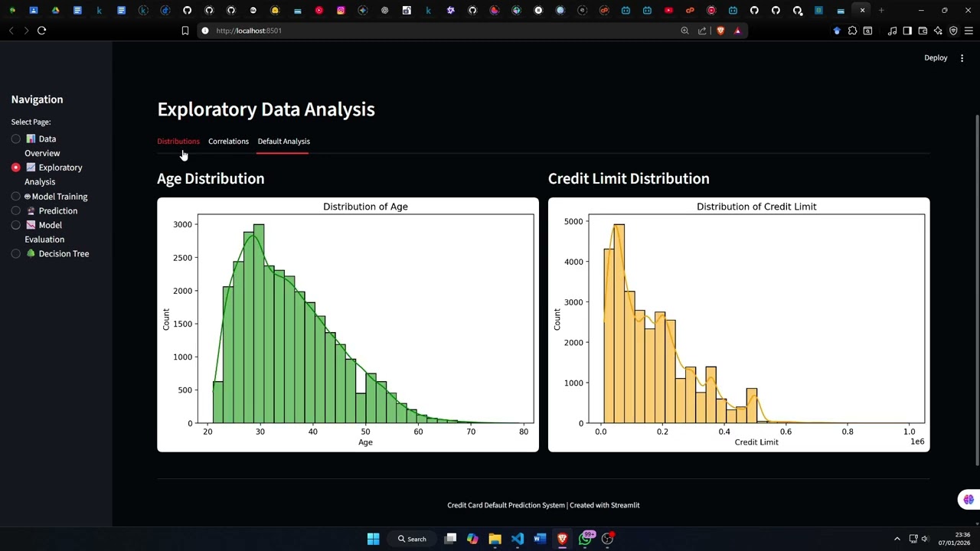Image resolution: width=980 pixels, height=551 pixels.
Task: Go back with the browser back arrow
Action: pyautogui.click(x=11, y=31)
